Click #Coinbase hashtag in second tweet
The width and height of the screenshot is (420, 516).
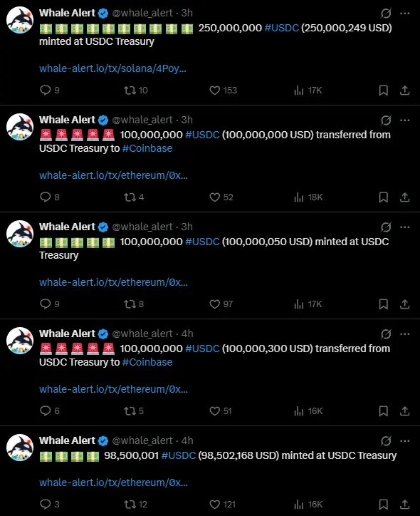[147, 148]
